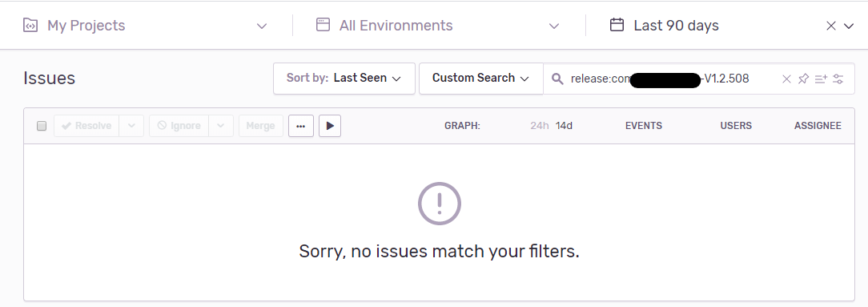Screen dimensions: 868x307
Task: Clear the search query with the X icon
Action: pyautogui.click(x=786, y=79)
